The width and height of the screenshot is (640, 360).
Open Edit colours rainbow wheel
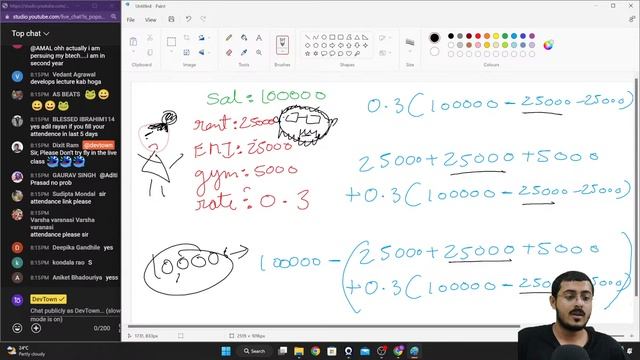tap(548, 45)
